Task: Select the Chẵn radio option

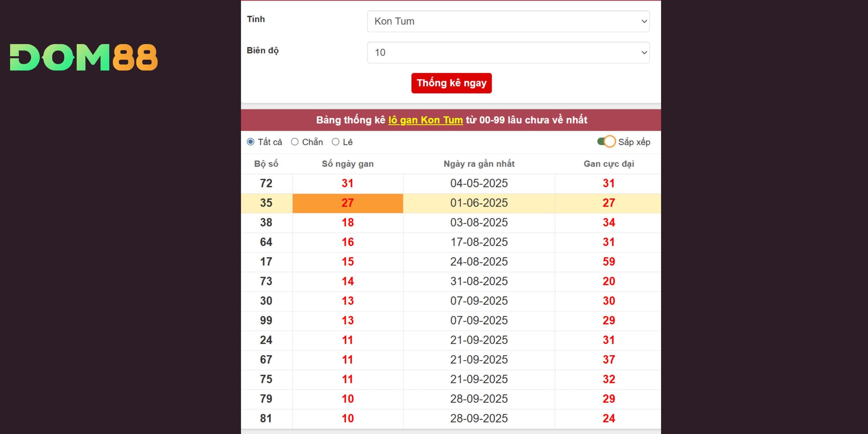Action: 295,142
